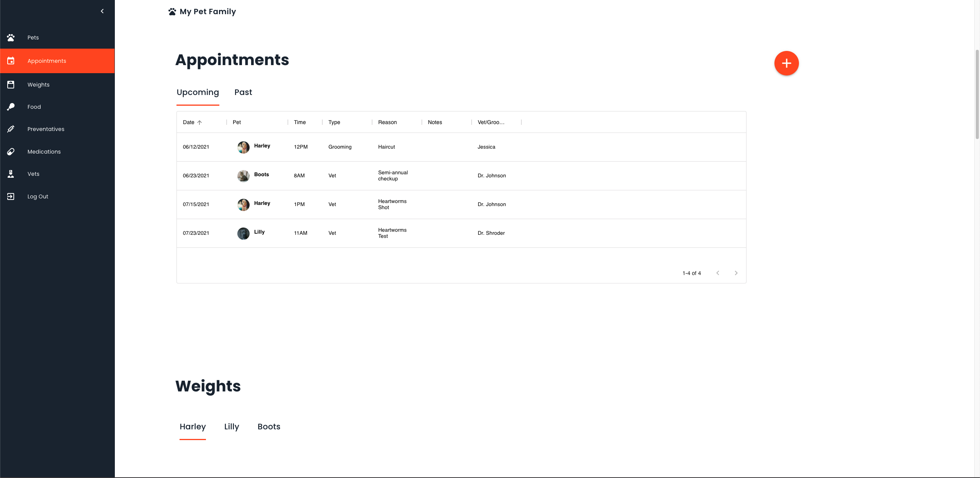Go to the Food page label
The width and height of the screenshot is (980, 478).
click(34, 107)
